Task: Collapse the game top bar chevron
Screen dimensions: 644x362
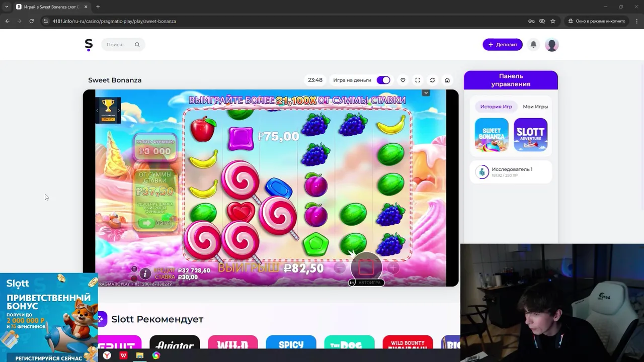Action: coord(426,93)
